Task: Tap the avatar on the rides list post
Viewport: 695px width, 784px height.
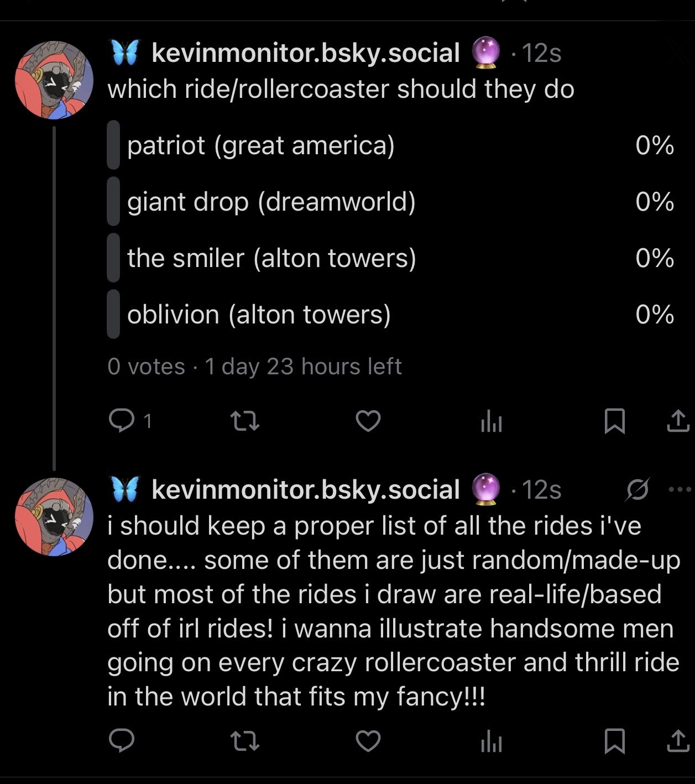Action: click(54, 517)
